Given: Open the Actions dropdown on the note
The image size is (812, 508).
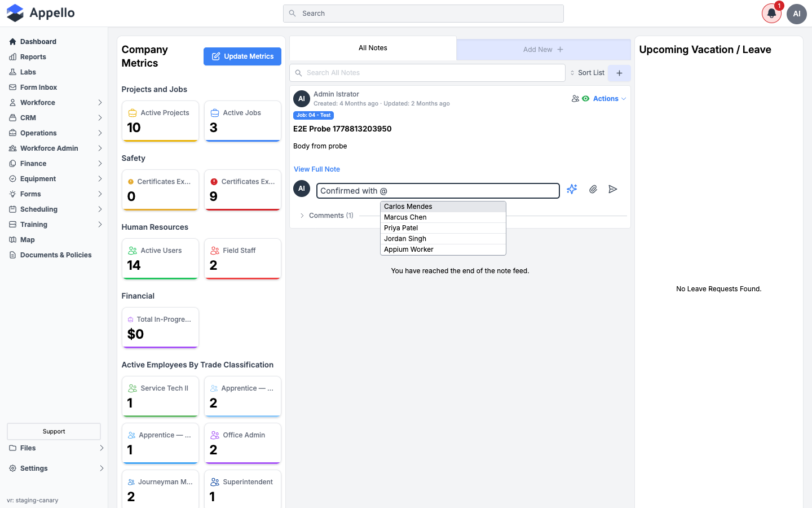Looking at the screenshot, I should pos(610,99).
